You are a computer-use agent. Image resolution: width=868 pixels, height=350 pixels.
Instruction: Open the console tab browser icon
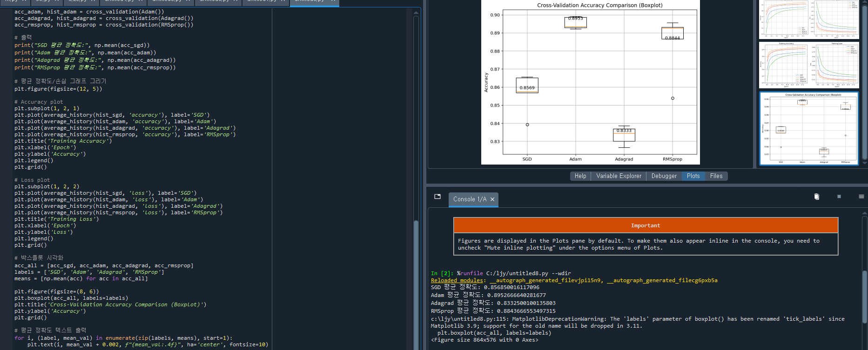437,197
